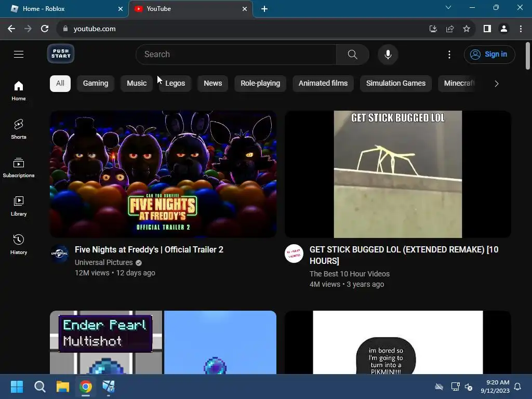Click The Best 10 Hour Videos avatar

(x=294, y=254)
